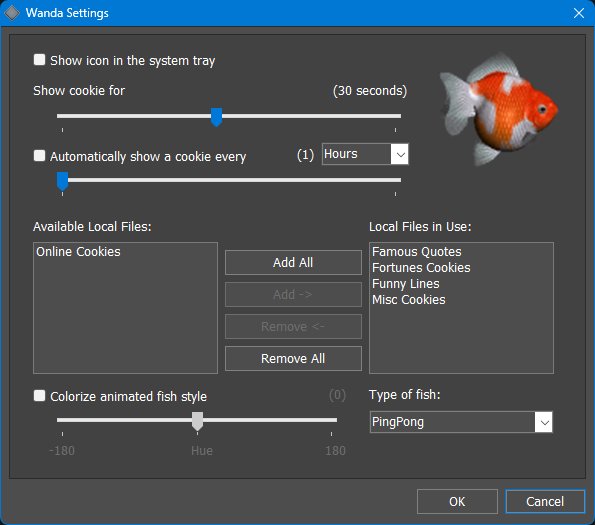Close the Wanda Settings window

[579, 13]
